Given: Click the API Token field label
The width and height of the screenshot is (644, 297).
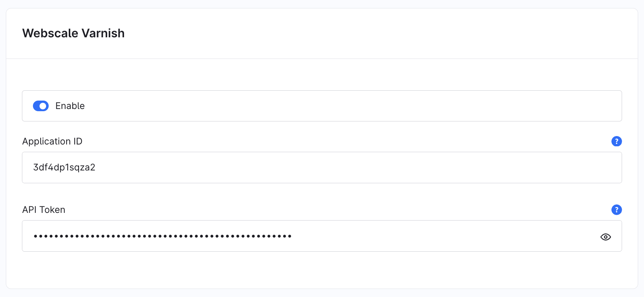Looking at the screenshot, I should click(44, 210).
